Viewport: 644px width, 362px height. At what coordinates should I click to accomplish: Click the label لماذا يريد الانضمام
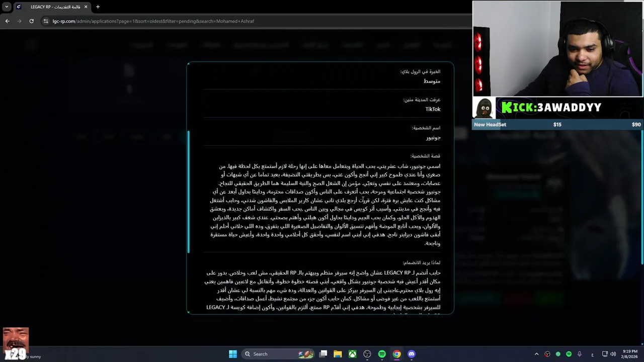click(x=422, y=262)
